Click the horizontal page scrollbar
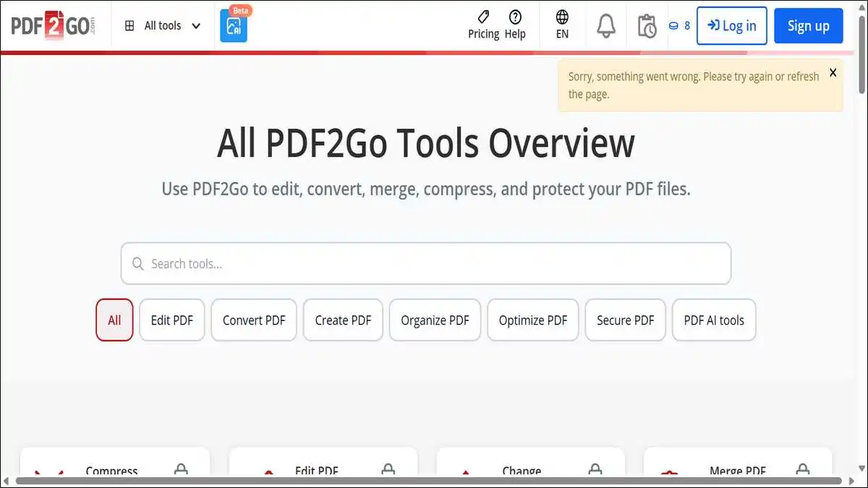This screenshot has width=868, height=488. click(428, 481)
